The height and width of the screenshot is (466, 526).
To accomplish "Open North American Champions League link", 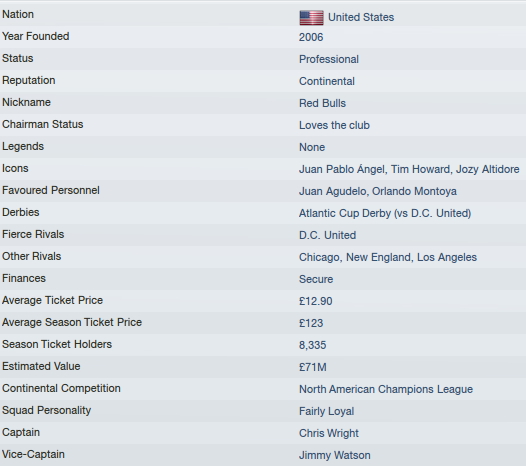I will click(x=386, y=389).
